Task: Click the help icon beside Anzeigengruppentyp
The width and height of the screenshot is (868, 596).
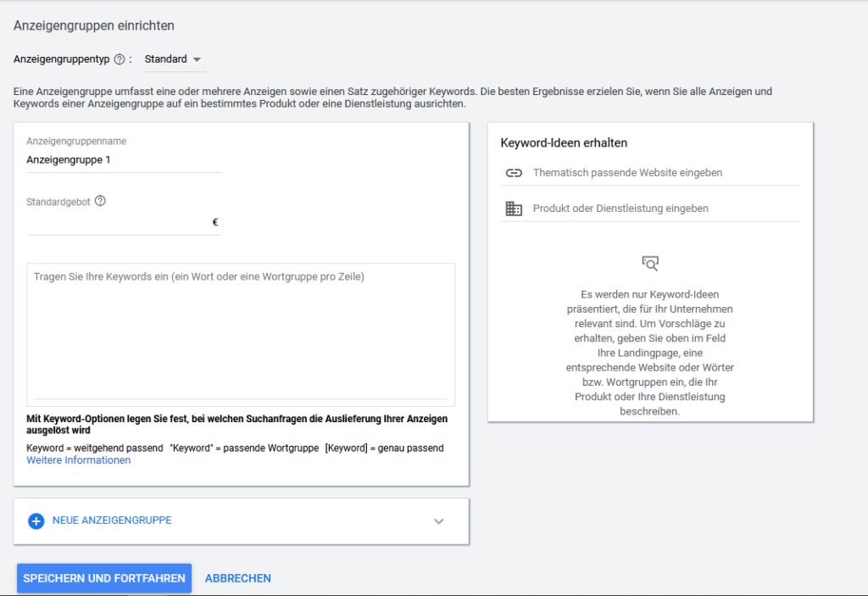Action: tap(120, 59)
